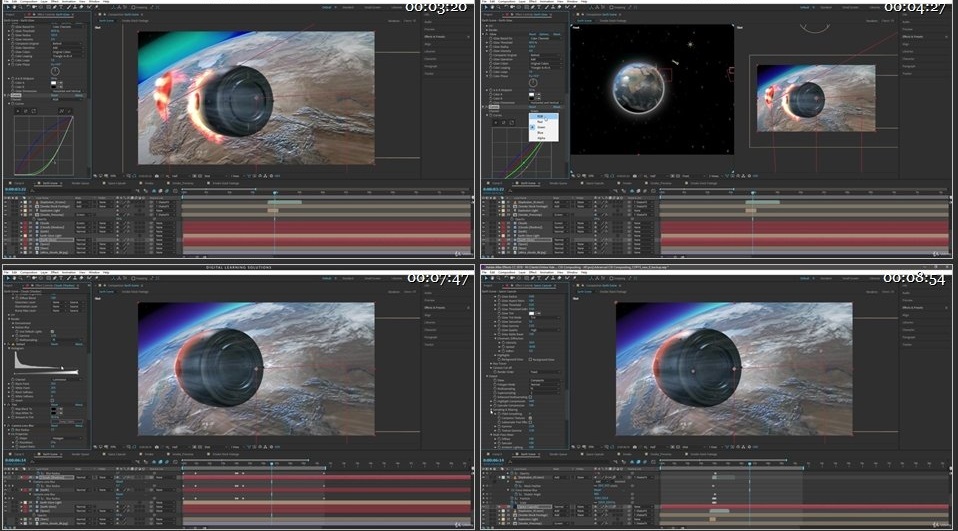Choose the Green option in Curves channel list
Image resolution: width=958 pixels, height=531 pixels.
541,126
